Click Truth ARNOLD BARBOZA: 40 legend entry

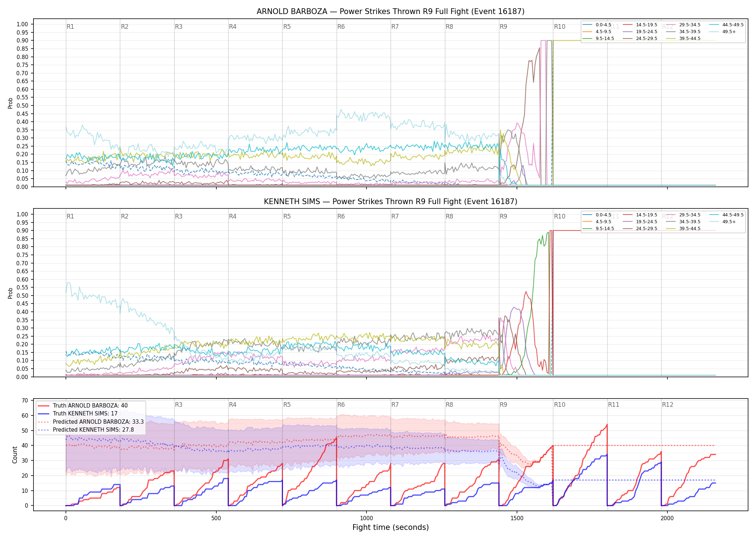tap(83, 406)
